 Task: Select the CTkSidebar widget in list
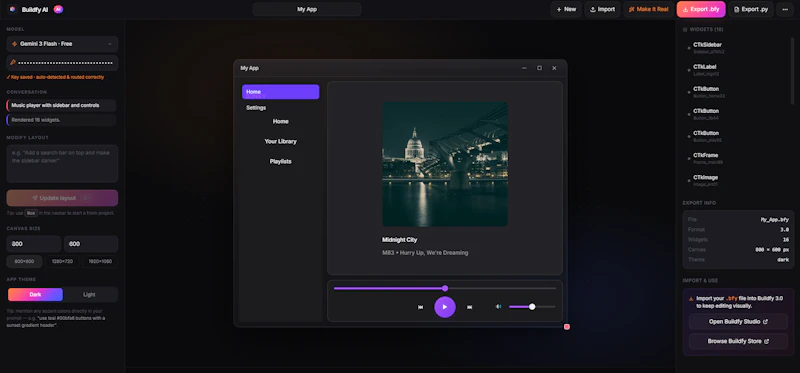click(735, 48)
